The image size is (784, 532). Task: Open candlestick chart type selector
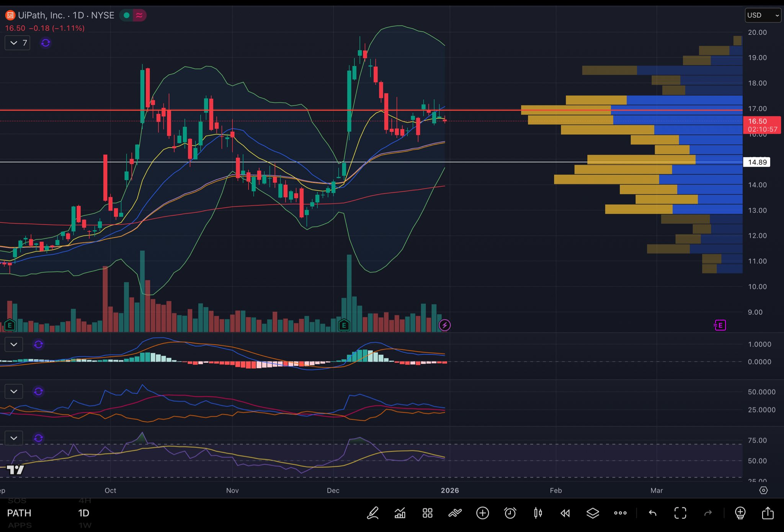[538, 513]
